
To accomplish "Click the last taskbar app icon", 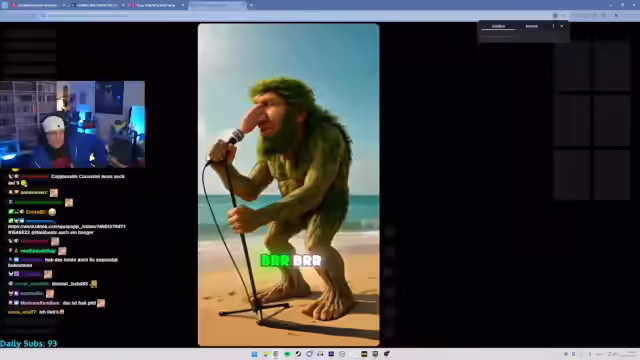I will click(386, 354).
